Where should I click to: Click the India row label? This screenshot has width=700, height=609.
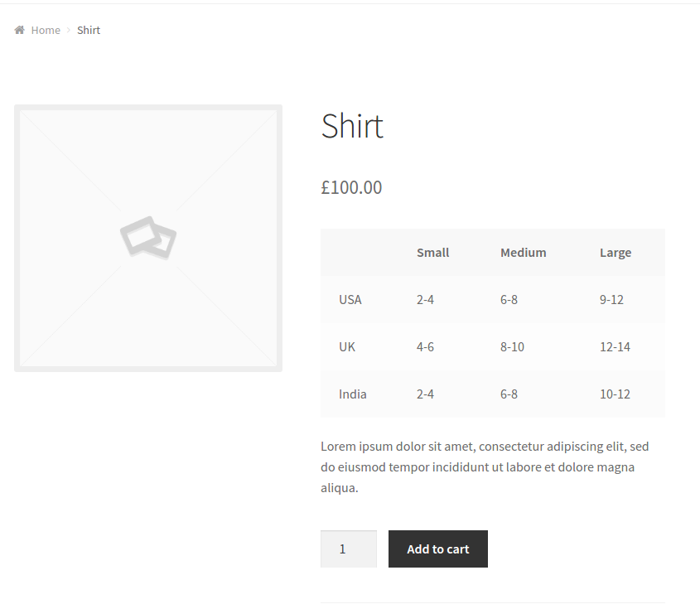point(352,394)
